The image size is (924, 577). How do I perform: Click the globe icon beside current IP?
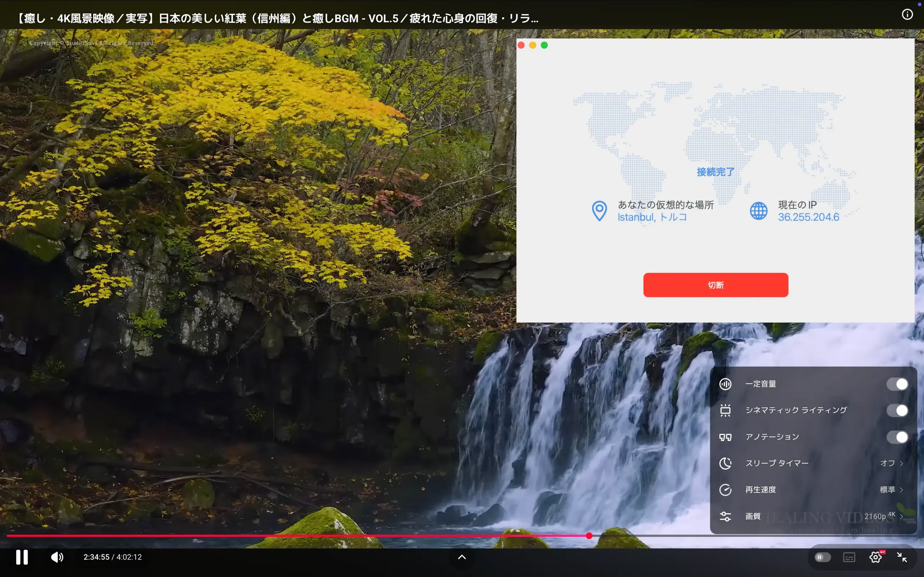[x=758, y=211]
